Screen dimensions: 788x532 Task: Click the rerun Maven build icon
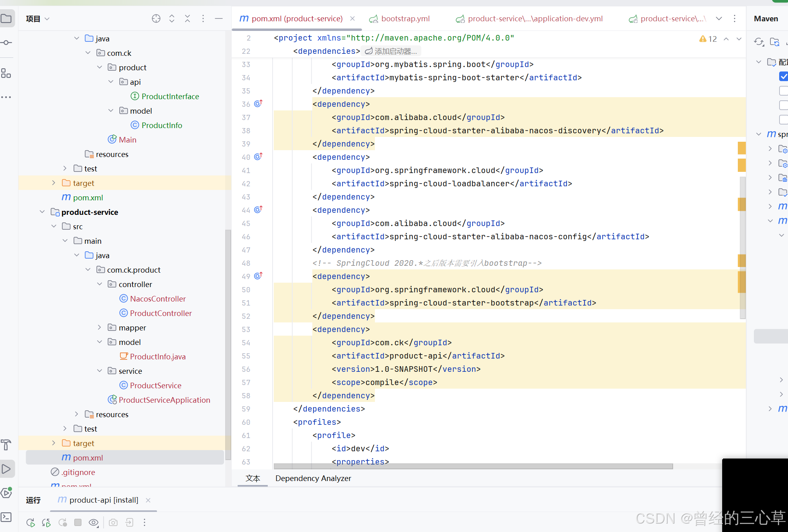pyautogui.click(x=31, y=522)
